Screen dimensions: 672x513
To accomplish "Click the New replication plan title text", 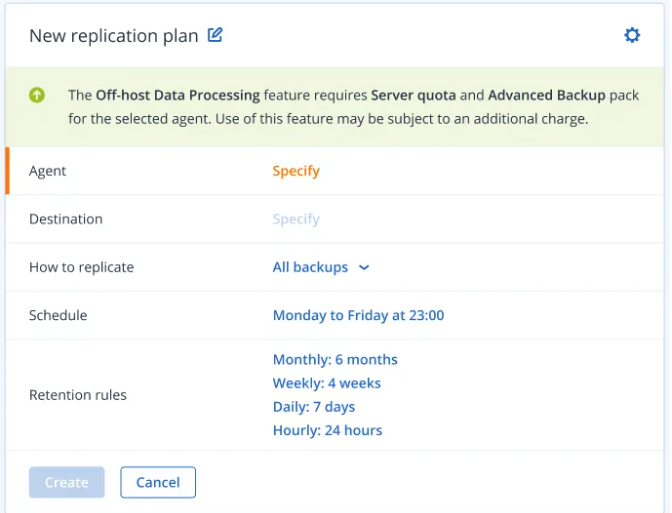I will pyautogui.click(x=113, y=36).
